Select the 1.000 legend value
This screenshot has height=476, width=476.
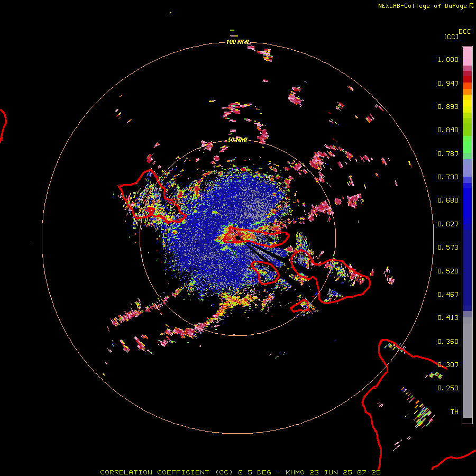pyautogui.click(x=448, y=59)
